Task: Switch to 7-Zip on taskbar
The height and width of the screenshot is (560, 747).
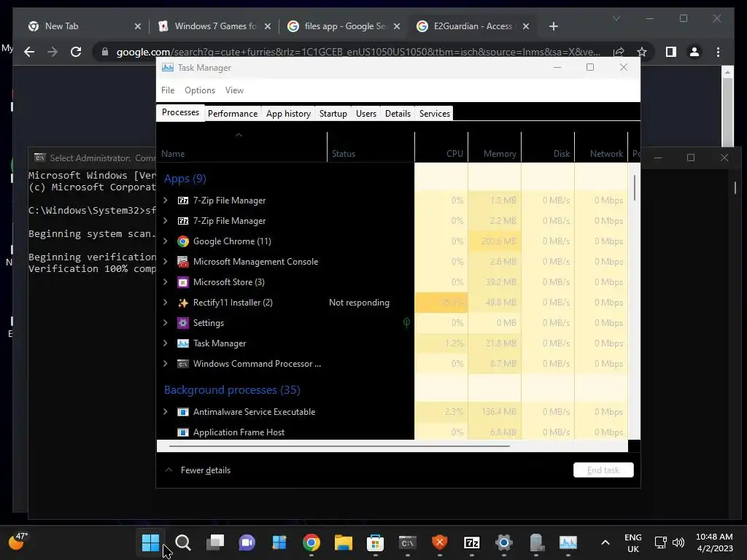Action: (472, 542)
